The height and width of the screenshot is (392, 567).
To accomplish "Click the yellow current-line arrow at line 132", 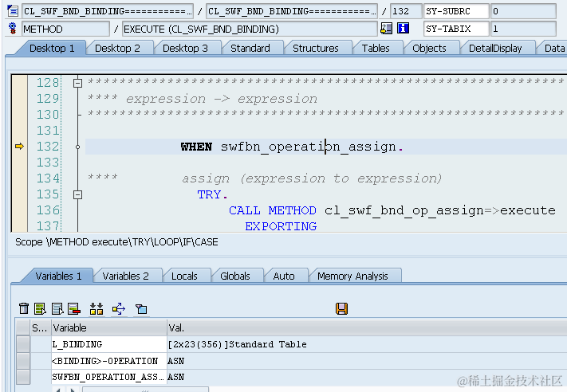I will click(19, 147).
